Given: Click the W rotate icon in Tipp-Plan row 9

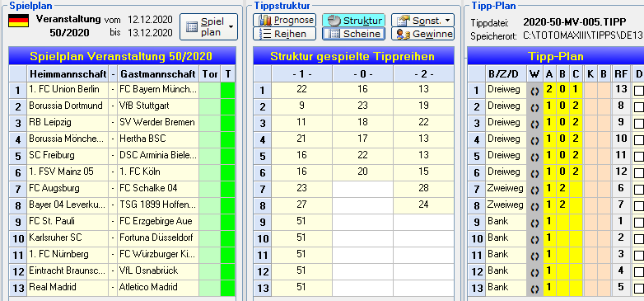Looking at the screenshot, I should click(x=534, y=223).
